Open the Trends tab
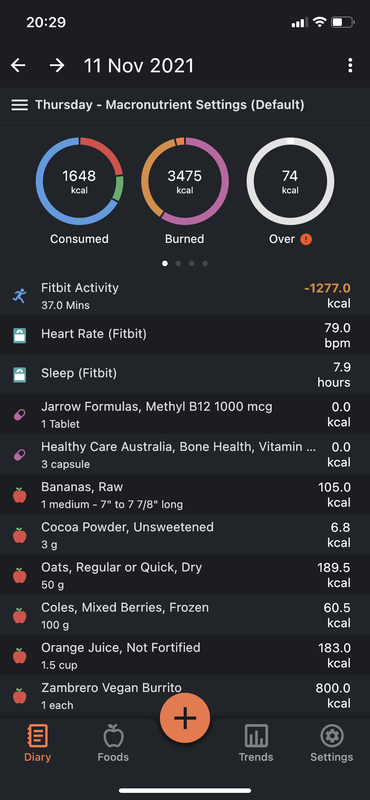The image size is (370, 800). tap(256, 743)
